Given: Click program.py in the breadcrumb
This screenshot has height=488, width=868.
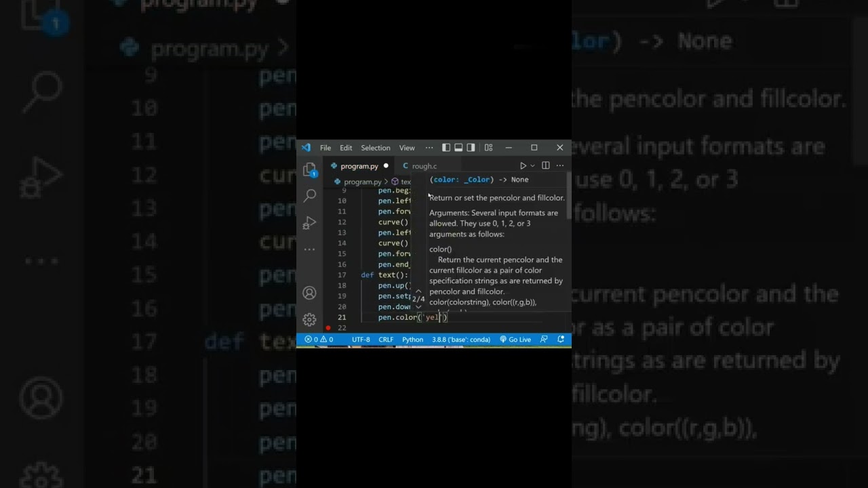Looking at the screenshot, I should click(362, 182).
